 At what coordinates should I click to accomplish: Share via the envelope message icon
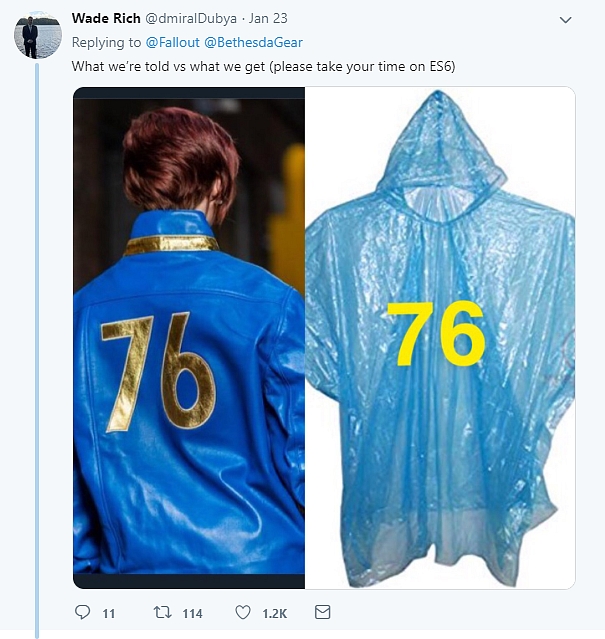[x=323, y=612]
